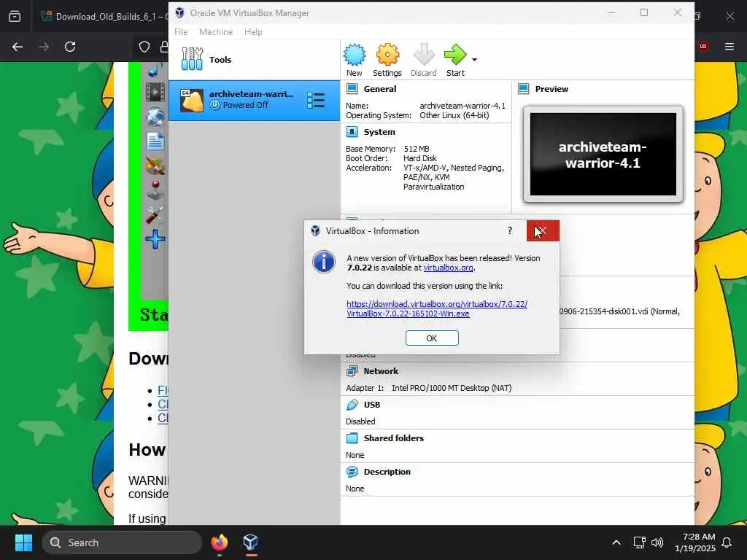Click the document icon on webpage sidebar

(155, 141)
